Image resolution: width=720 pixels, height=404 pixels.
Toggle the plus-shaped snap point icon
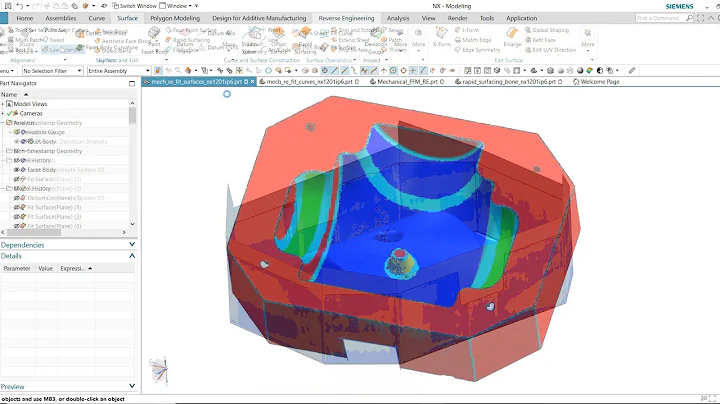tap(413, 71)
